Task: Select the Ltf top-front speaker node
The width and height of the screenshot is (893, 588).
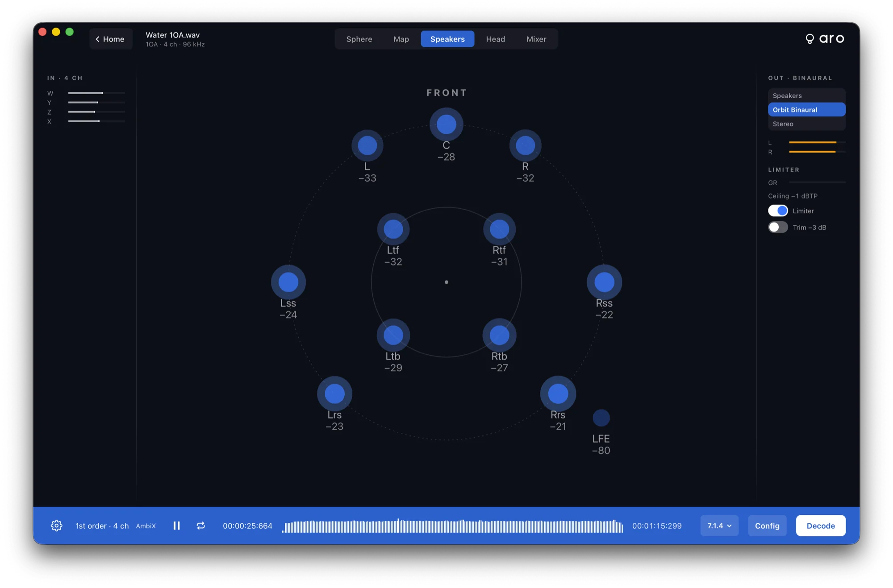Action: [393, 229]
